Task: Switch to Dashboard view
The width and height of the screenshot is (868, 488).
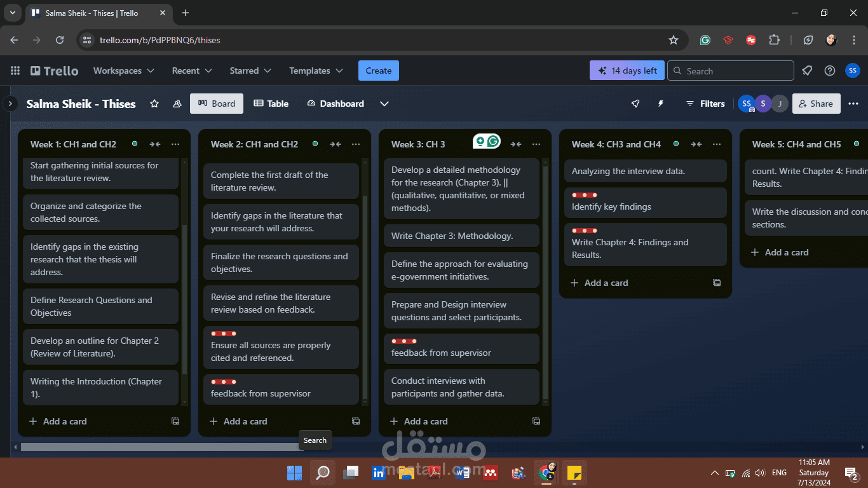Action: 335,104
